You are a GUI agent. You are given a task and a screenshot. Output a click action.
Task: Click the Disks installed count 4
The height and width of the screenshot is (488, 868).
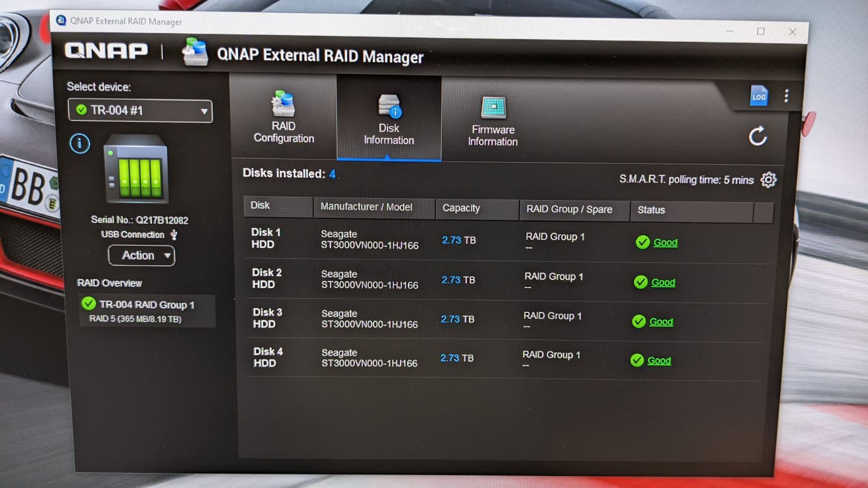[x=332, y=175]
